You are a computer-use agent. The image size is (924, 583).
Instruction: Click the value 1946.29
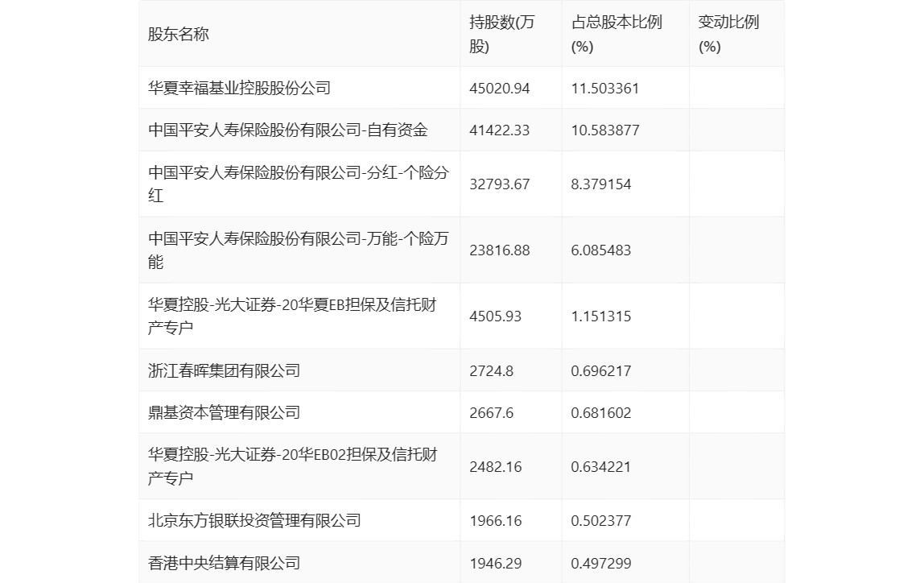tap(495, 564)
